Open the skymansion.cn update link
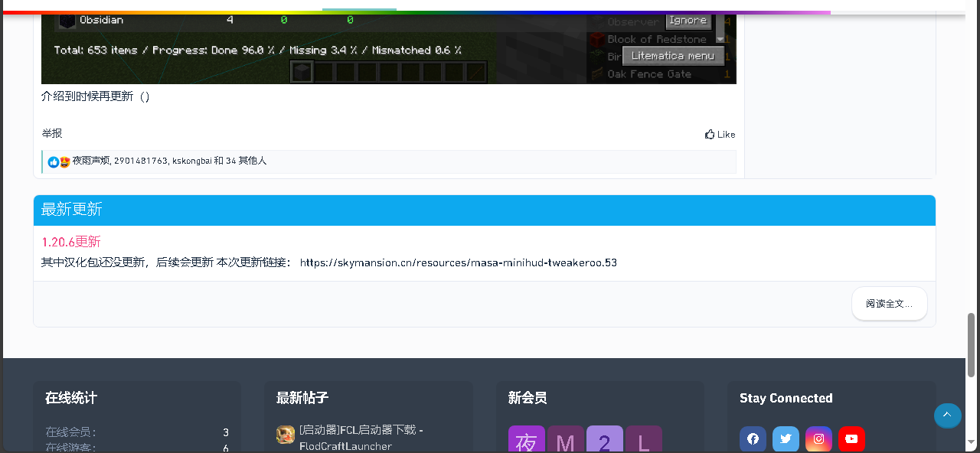980x453 pixels. pyautogui.click(x=457, y=262)
